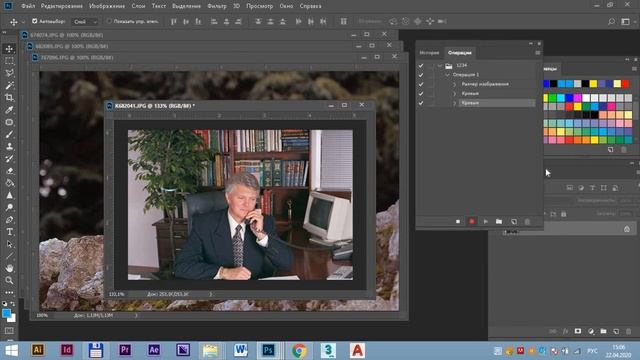Open Adobe Illustrator from the taskbar
Viewport: 640px width, 360px height.
point(38,350)
